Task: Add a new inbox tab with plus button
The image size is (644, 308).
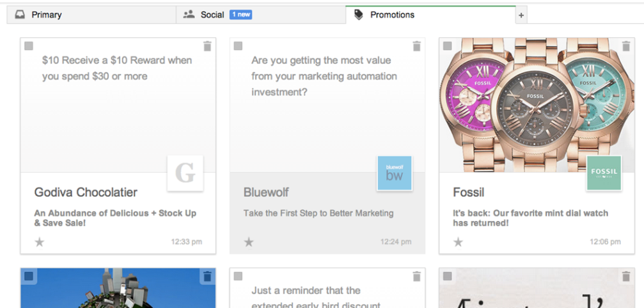Action: click(521, 15)
